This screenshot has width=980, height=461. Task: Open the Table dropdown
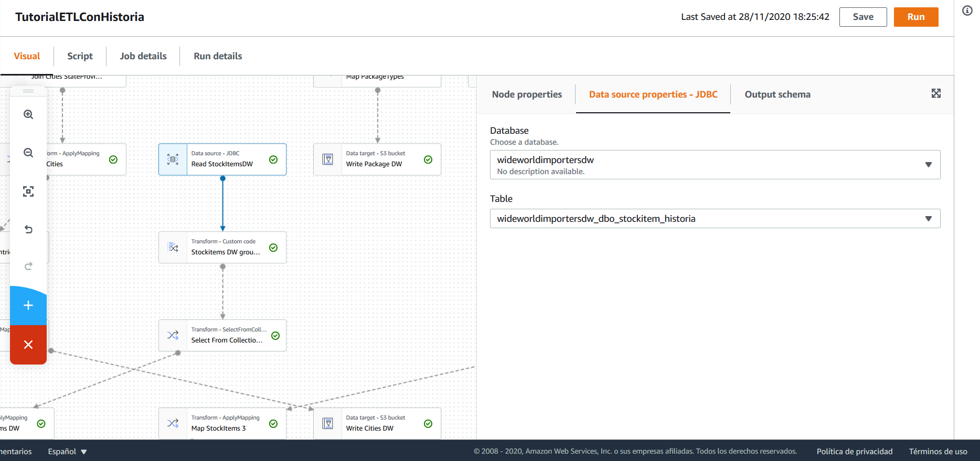tap(715, 219)
